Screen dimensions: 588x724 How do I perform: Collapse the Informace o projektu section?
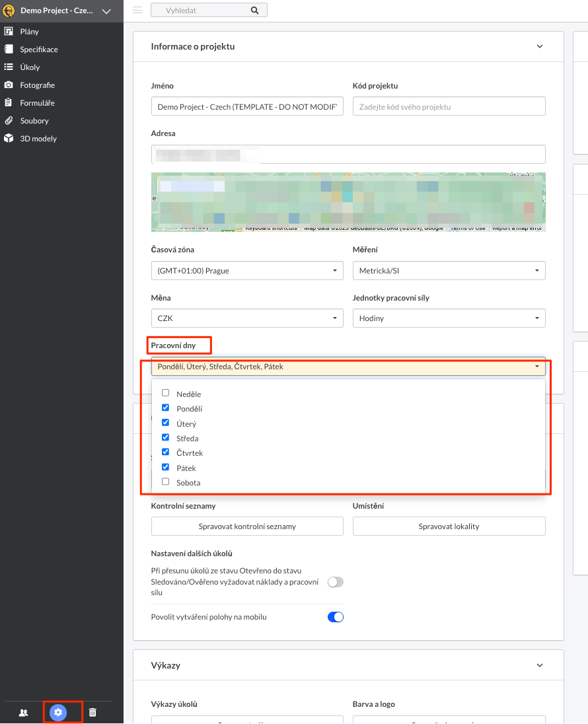(540, 46)
